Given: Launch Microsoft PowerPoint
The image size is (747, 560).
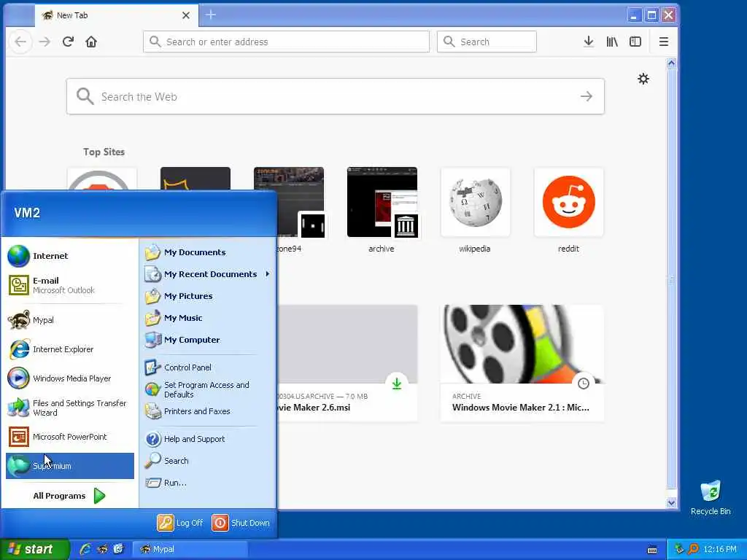Looking at the screenshot, I should click(70, 437).
